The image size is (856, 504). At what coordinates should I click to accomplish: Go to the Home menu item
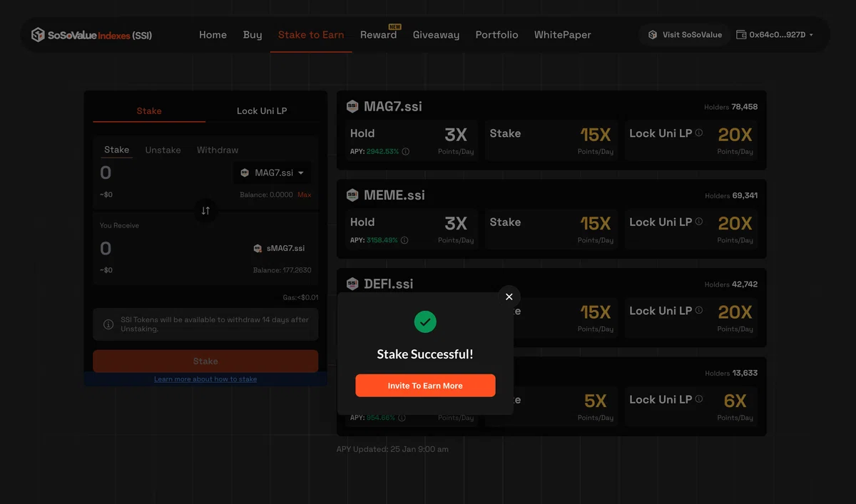(x=213, y=35)
